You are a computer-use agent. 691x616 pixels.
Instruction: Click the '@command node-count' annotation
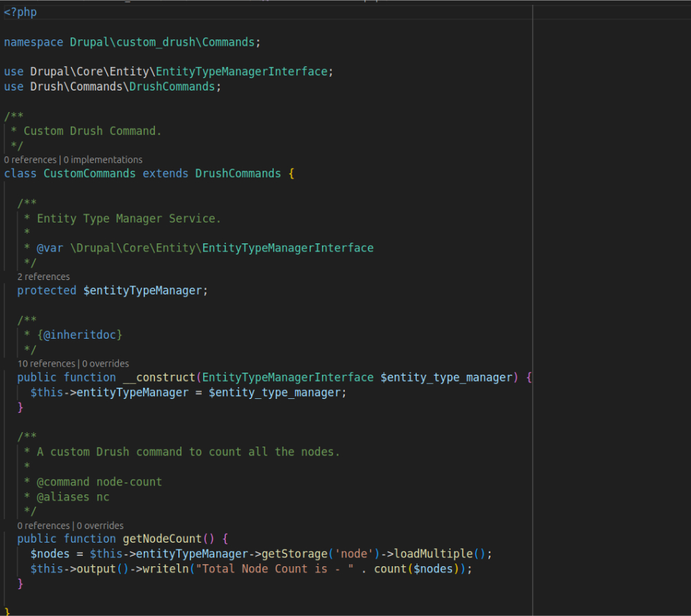(x=99, y=482)
